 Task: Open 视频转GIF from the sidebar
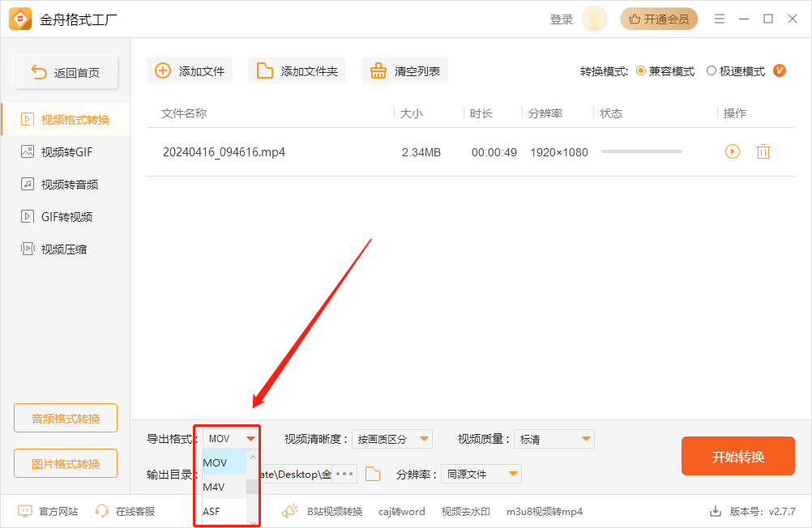(66, 151)
